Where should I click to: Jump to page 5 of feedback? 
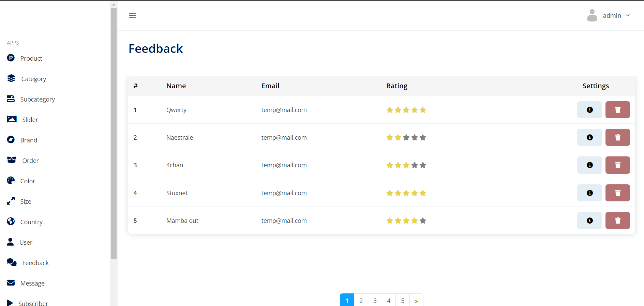403,300
